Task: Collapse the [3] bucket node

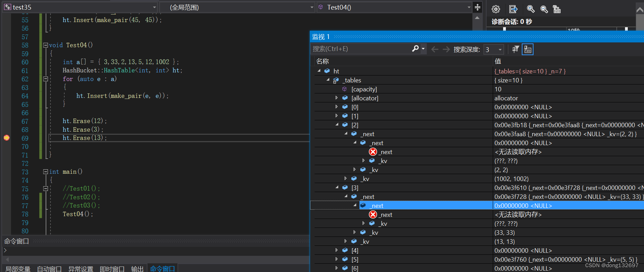Action: point(337,187)
